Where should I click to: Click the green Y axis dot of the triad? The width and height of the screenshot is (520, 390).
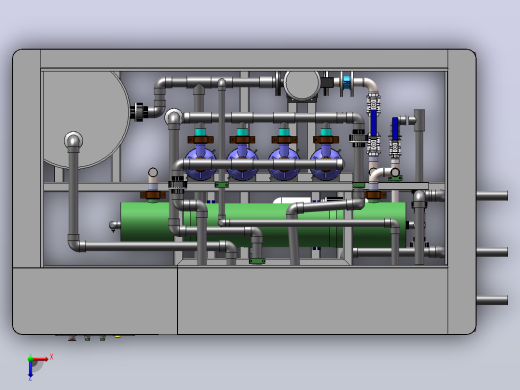30,359
